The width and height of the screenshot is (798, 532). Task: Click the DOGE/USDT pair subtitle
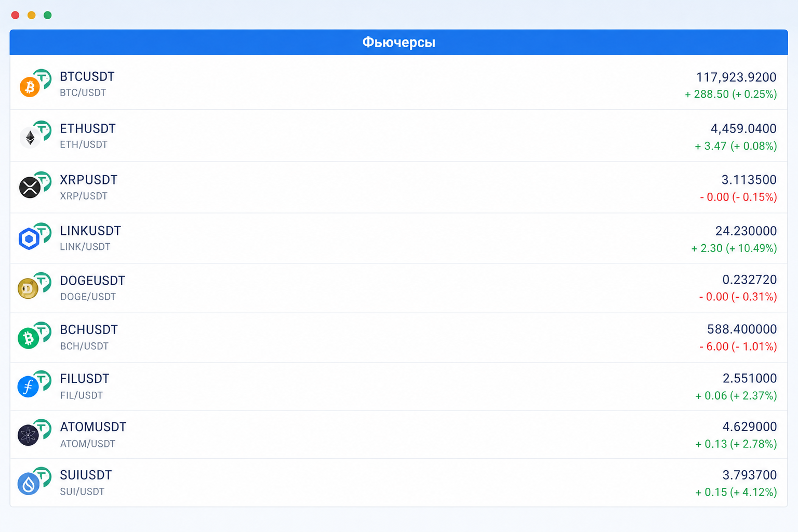click(88, 297)
